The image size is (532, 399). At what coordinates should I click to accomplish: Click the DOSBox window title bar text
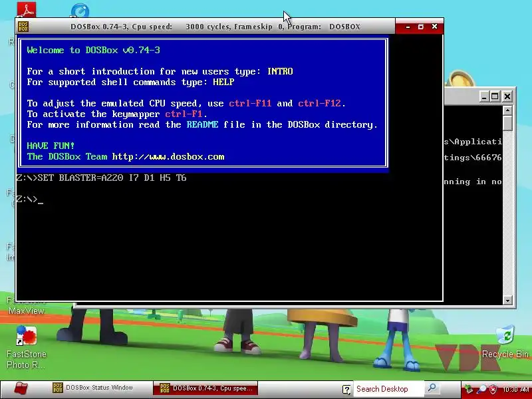click(x=215, y=27)
